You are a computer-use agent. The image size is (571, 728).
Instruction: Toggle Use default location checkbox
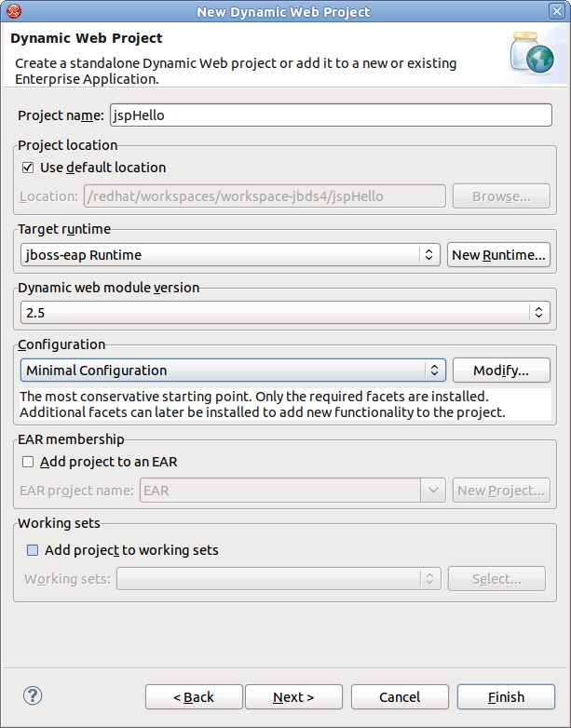click(x=28, y=168)
